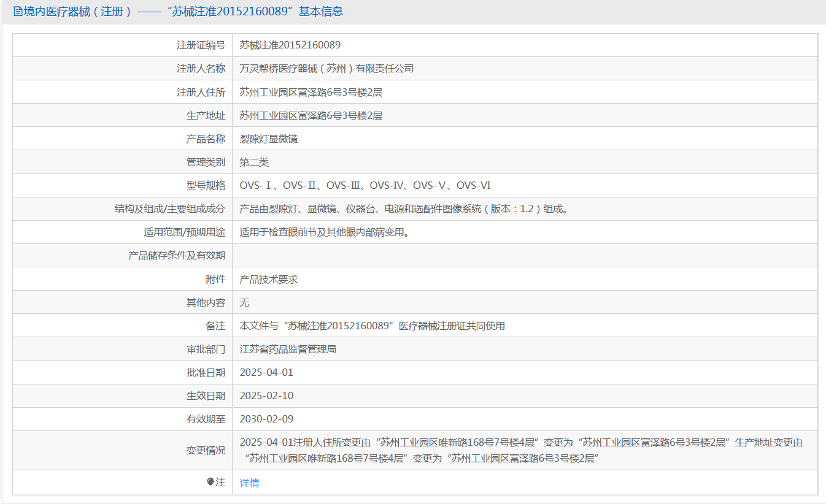The image size is (826, 504).
Task: Click the 备注 label
Action: coord(215,326)
